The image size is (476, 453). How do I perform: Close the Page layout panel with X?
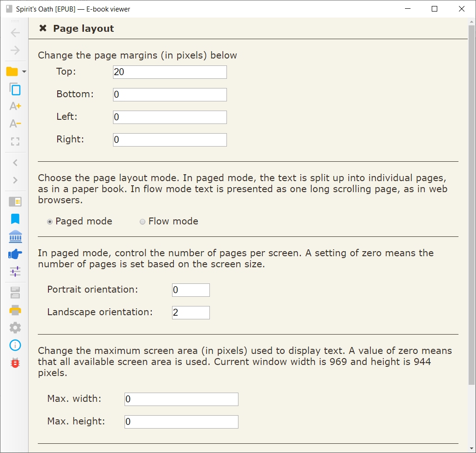pyautogui.click(x=43, y=28)
